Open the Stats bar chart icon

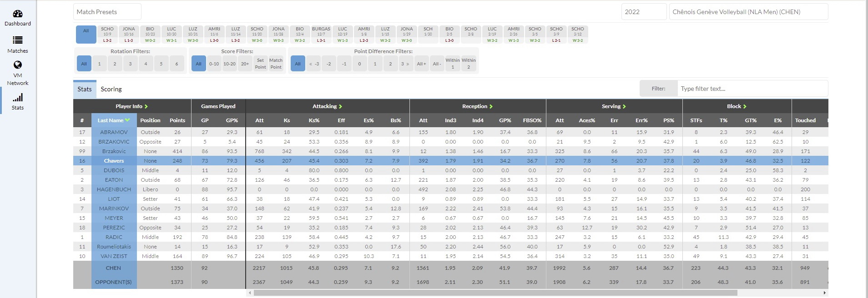(18, 98)
